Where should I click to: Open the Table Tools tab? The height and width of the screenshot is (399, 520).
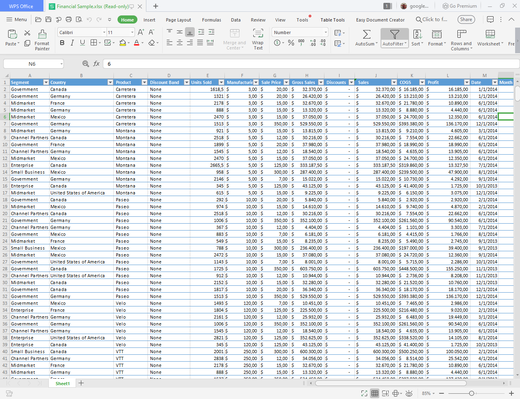(332, 20)
